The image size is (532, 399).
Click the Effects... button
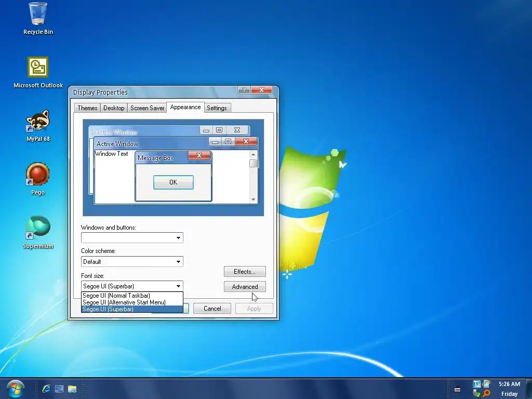[245, 271]
